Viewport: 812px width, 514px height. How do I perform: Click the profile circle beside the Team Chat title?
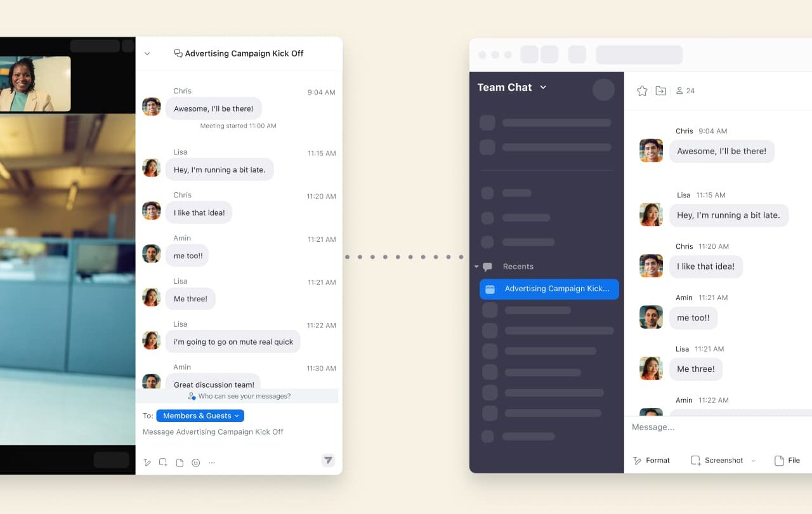pyautogui.click(x=603, y=89)
